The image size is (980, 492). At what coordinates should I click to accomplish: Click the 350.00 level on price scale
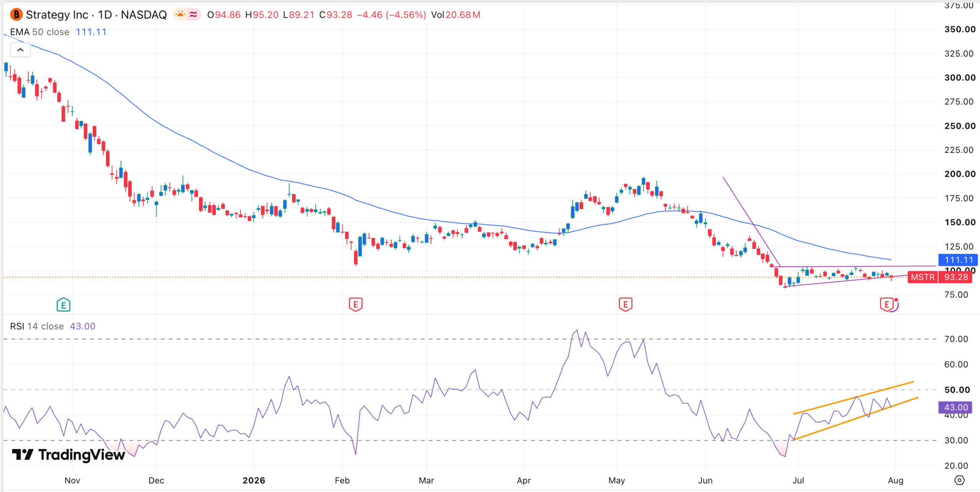point(960,29)
